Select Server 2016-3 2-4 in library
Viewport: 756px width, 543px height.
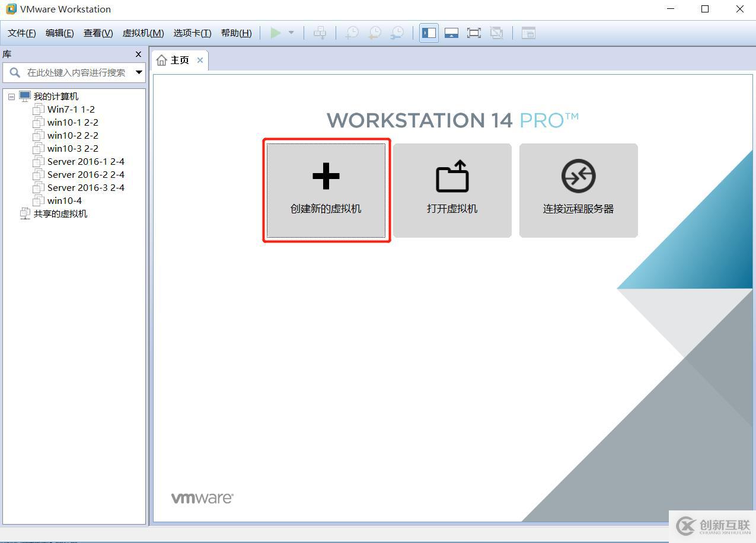point(86,187)
